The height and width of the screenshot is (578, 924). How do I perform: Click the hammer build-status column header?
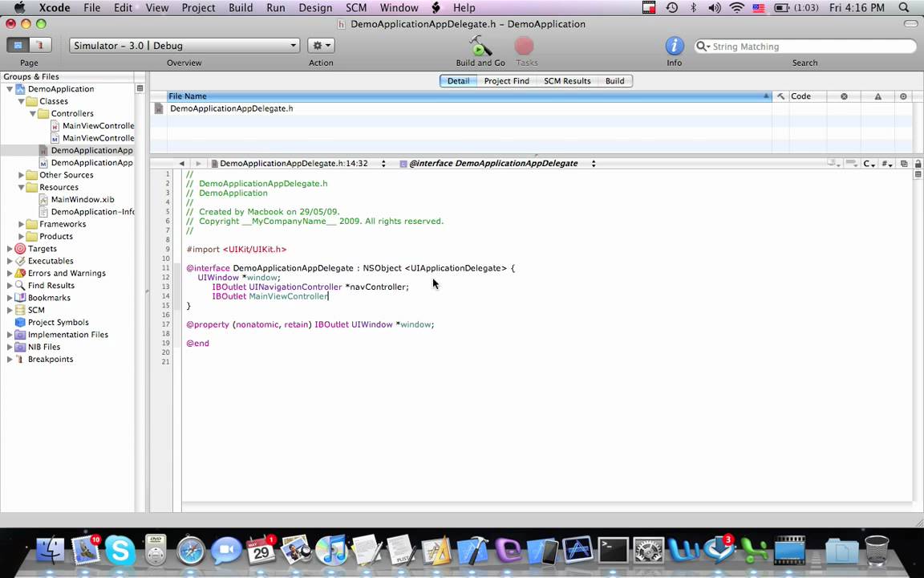tap(780, 96)
